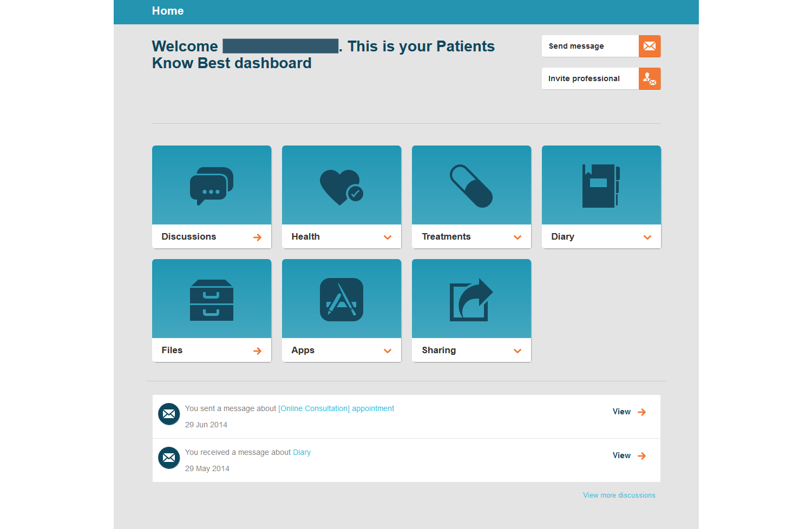Viewport: 812px width, 529px height.
Task: Open the Files cabinet icon tile
Action: click(212, 300)
